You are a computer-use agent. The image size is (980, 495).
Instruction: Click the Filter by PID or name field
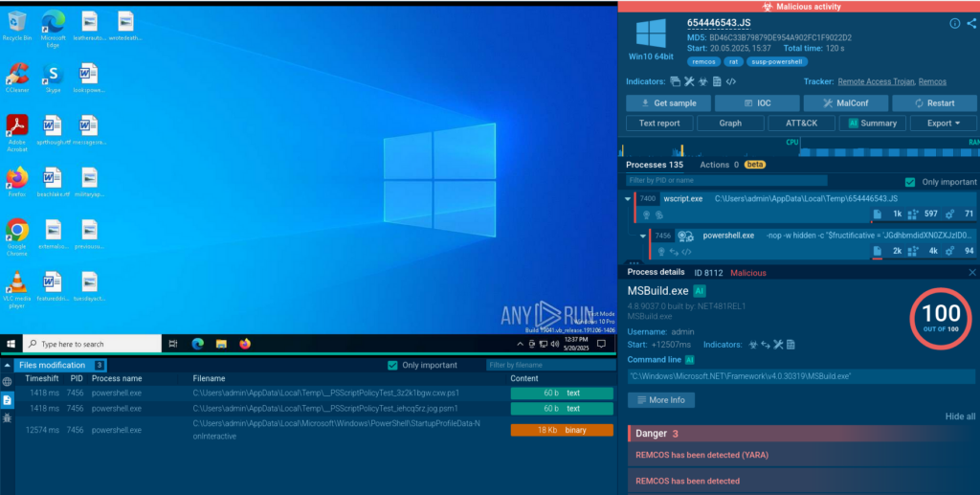[727, 180]
